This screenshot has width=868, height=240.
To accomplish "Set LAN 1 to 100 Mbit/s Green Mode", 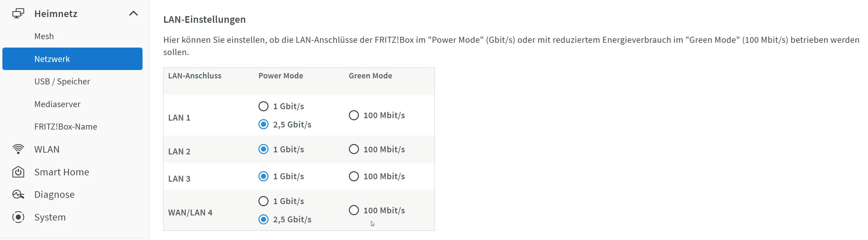I will [x=354, y=116].
